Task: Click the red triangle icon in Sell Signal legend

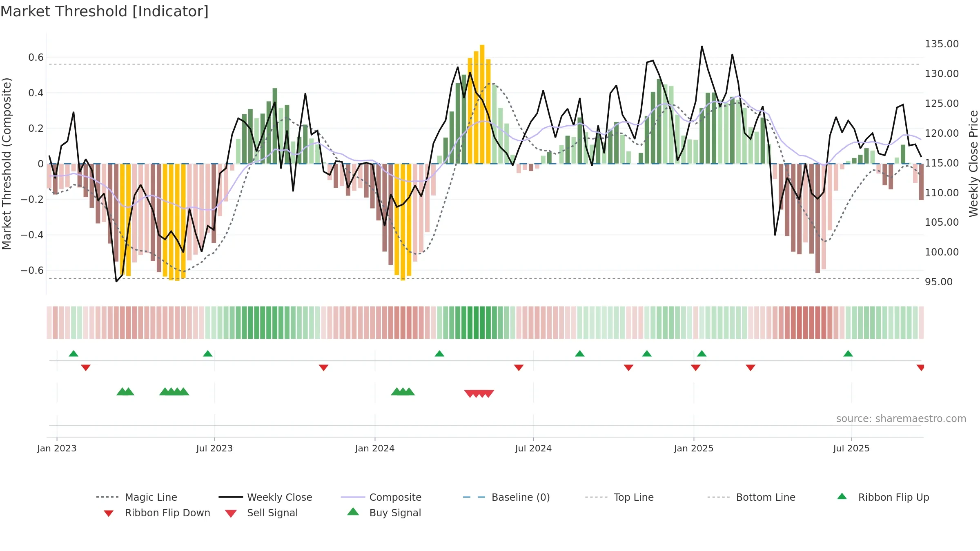Action: pos(231,513)
